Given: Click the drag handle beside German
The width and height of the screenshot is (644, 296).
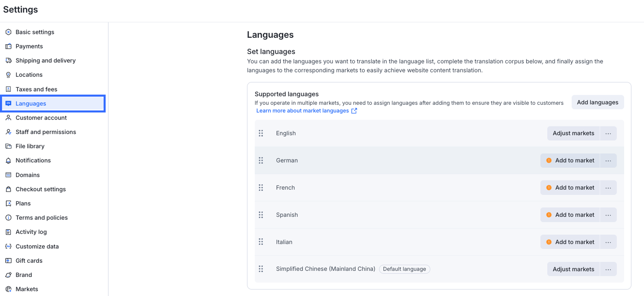Looking at the screenshot, I should [x=261, y=160].
